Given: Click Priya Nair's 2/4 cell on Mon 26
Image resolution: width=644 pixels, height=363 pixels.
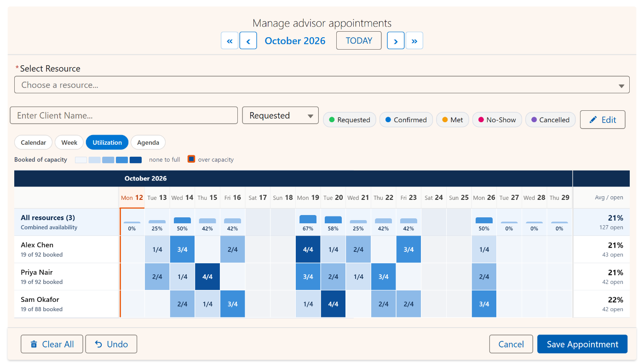Looking at the screenshot, I should [484, 277].
